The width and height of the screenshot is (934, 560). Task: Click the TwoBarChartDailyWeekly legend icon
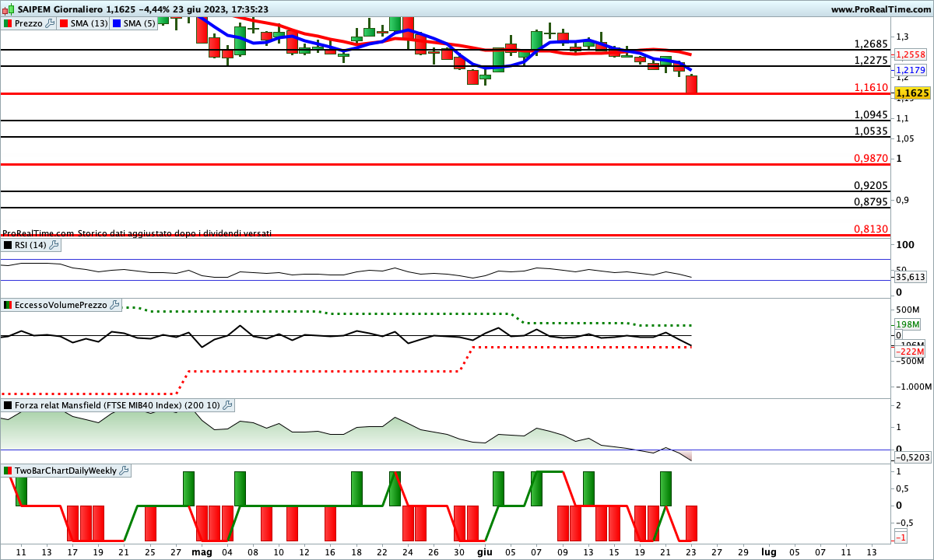click(x=8, y=471)
